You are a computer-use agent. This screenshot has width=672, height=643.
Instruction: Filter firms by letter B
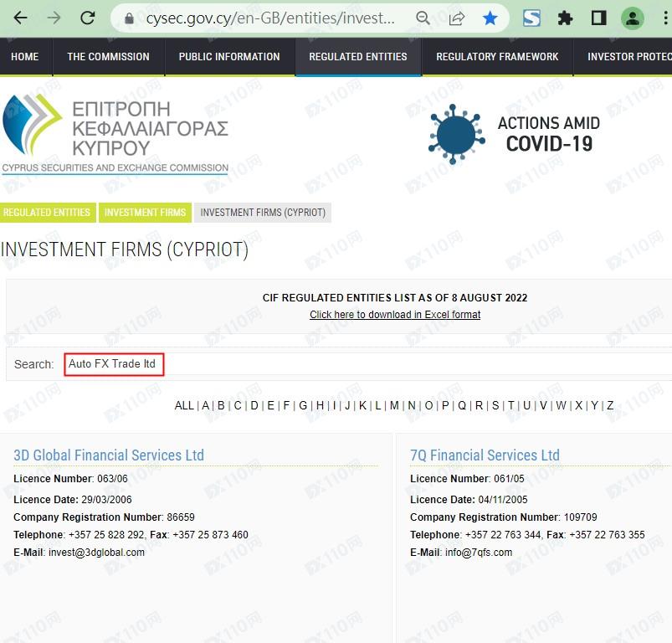coord(221,405)
